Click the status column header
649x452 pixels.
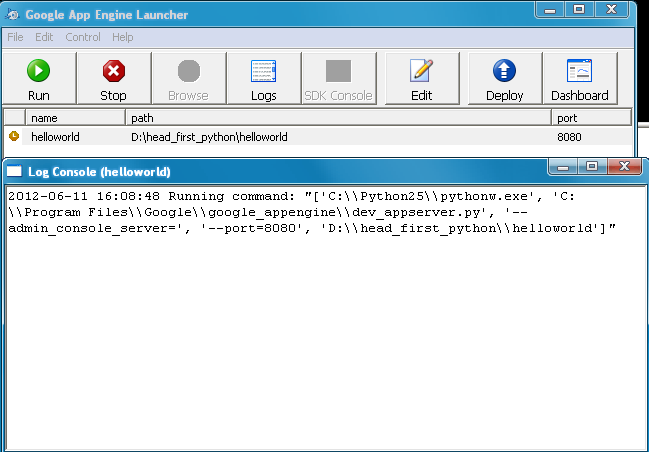point(14,118)
